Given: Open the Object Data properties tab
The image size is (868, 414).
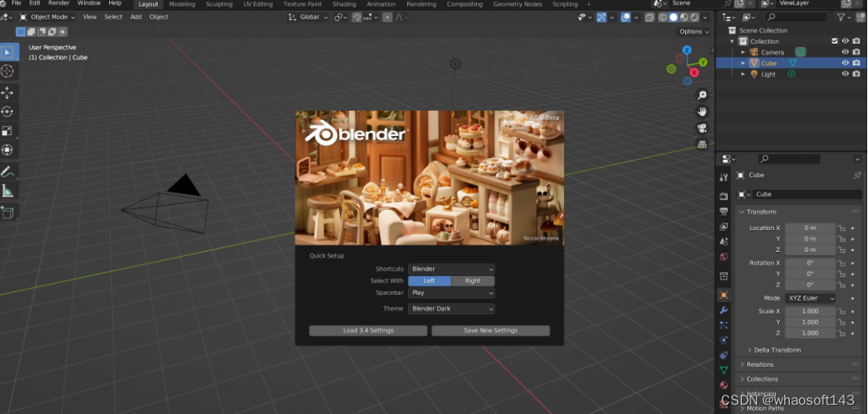Looking at the screenshot, I should click(x=724, y=369).
